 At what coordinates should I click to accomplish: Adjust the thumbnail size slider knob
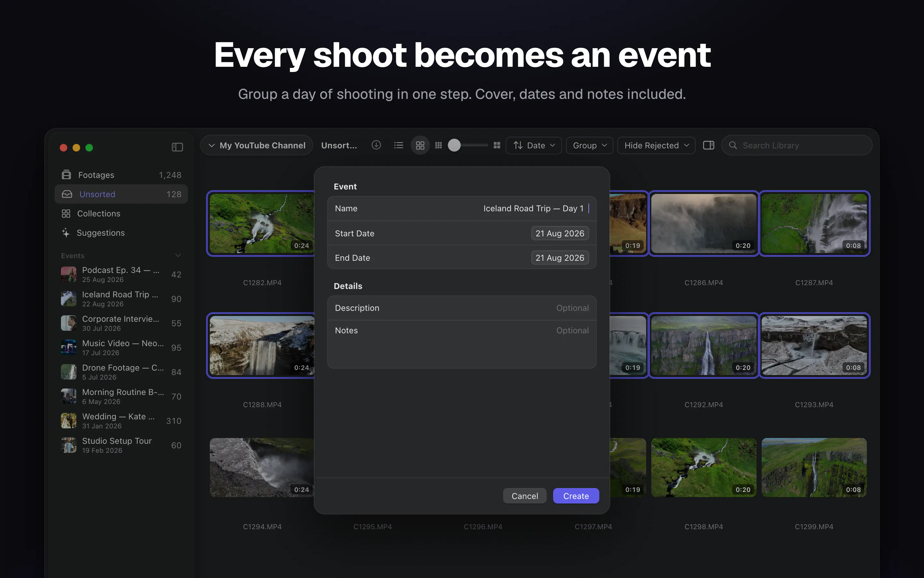454,145
